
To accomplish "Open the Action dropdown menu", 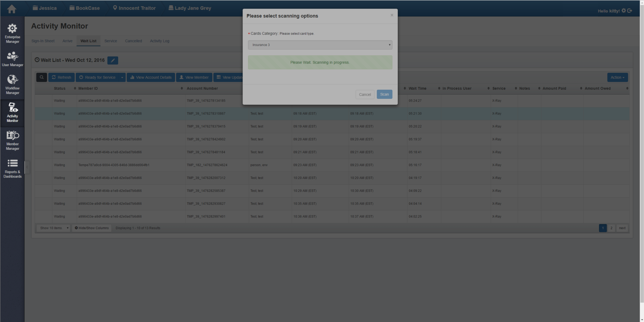I will [617, 77].
